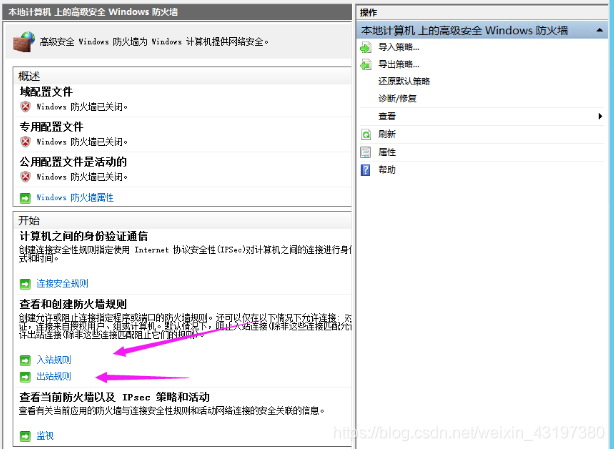Click the 属性 properties icon

(366, 152)
